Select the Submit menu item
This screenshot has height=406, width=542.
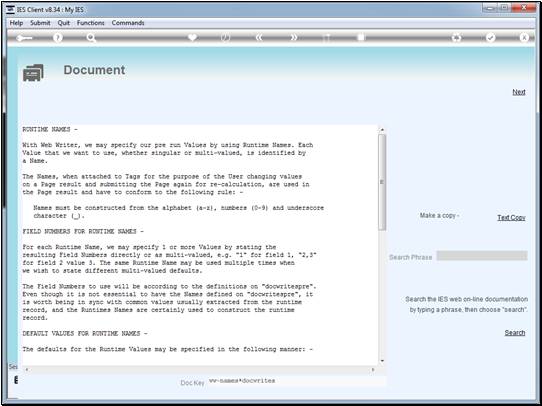coord(40,23)
